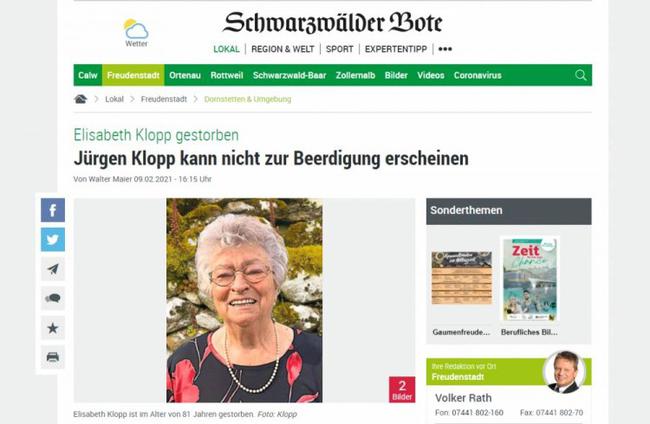650x424 pixels.
Task: Open comments speech bubble icon
Action: pos(53,298)
